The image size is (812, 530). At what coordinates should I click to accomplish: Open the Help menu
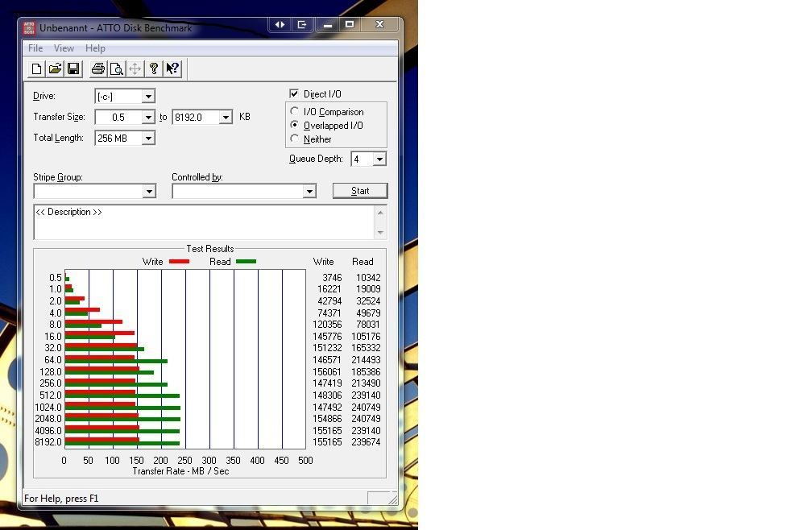[x=95, y=48]
